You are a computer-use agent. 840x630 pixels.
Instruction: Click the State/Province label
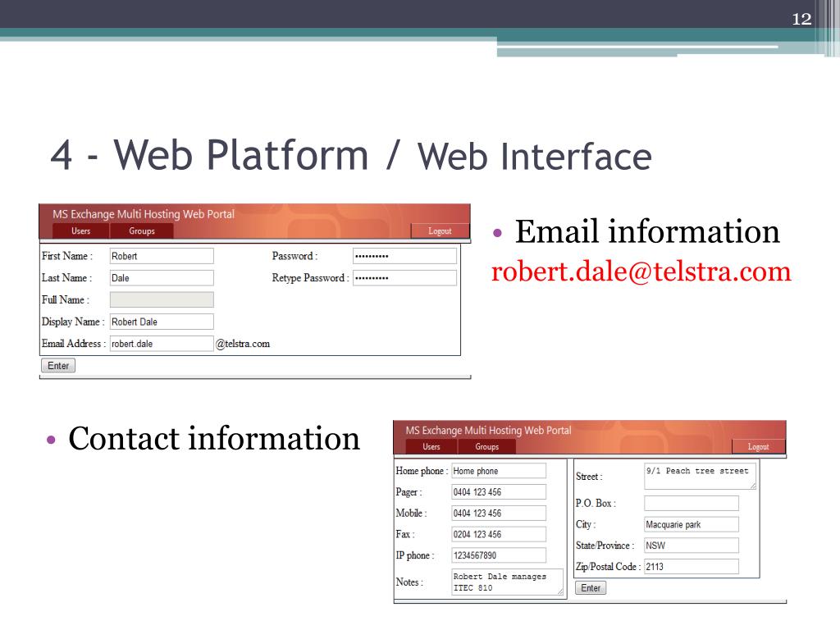605,546
